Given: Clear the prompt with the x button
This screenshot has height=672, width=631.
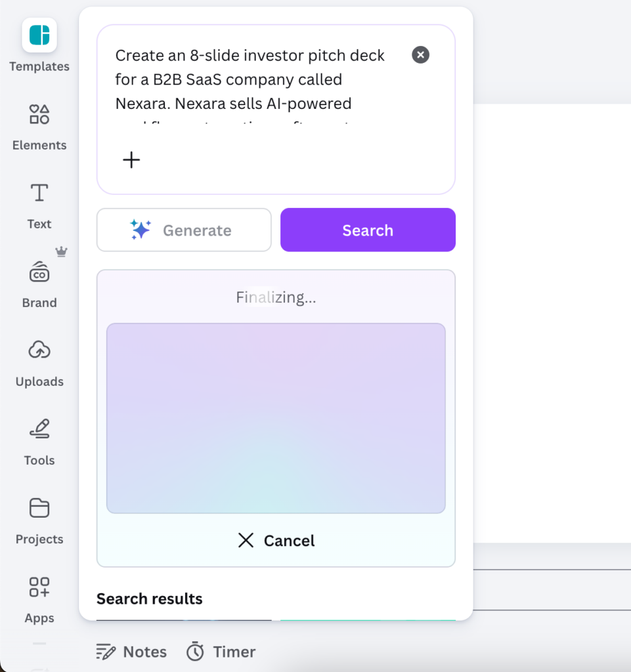Looking at the screenshot, I should point(420,55).
